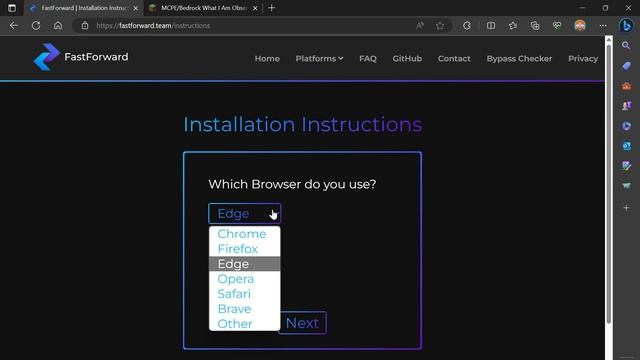
Task: Open the Privacy nav link
Action: point(583,59)
